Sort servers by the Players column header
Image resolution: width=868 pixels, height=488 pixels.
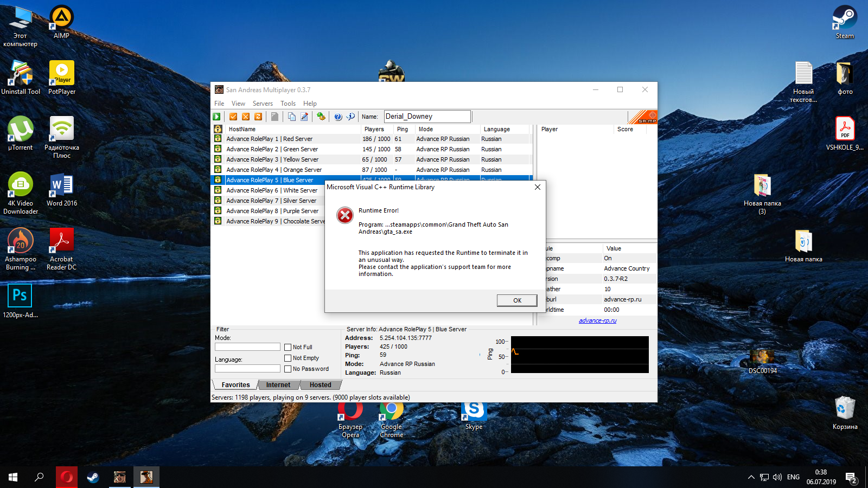click(x=377, y=129)
